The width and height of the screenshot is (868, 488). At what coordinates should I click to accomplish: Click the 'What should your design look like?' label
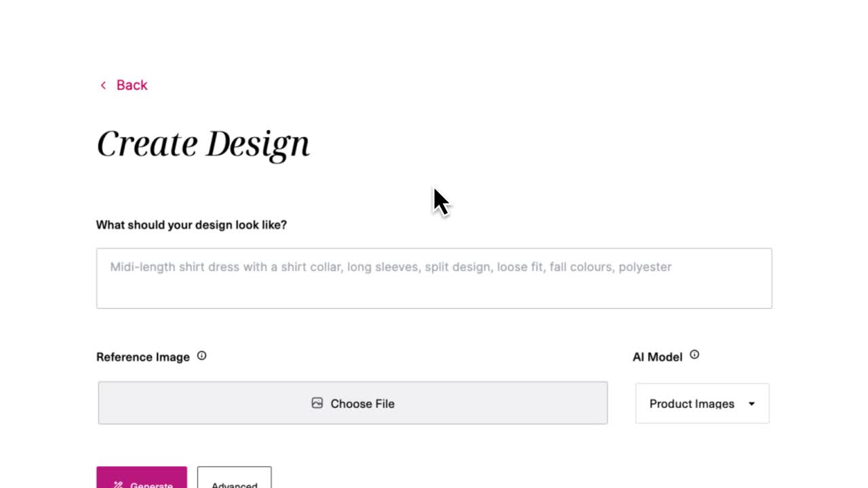[191, 225]
